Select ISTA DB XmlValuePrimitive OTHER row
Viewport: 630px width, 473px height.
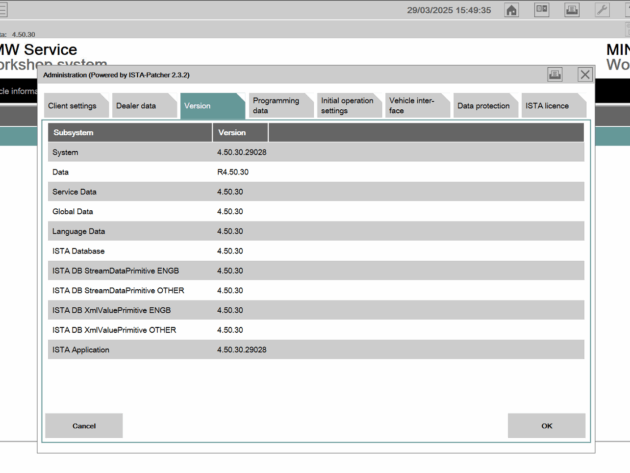coord(316,330)
